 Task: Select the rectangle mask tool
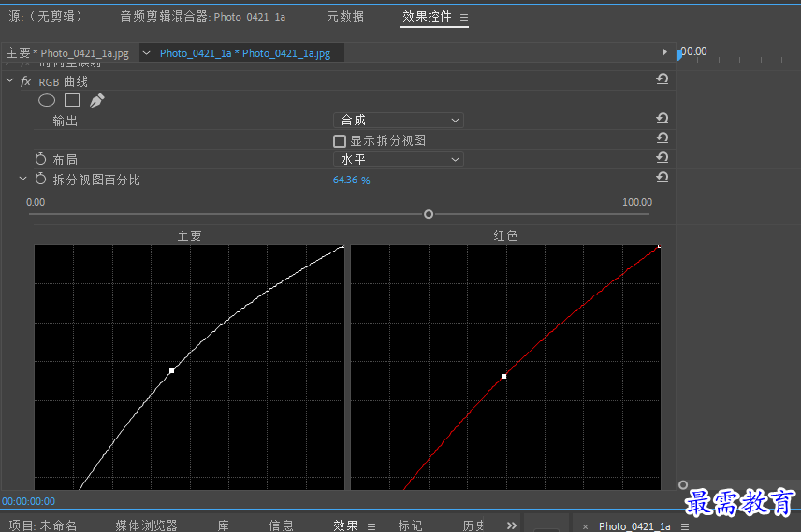72,100
